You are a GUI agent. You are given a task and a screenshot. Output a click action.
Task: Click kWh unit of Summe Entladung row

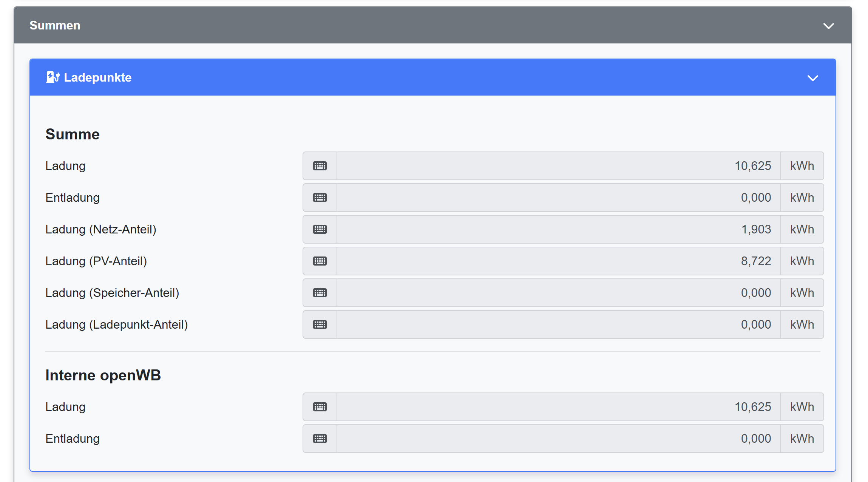[x=802, y=198]
